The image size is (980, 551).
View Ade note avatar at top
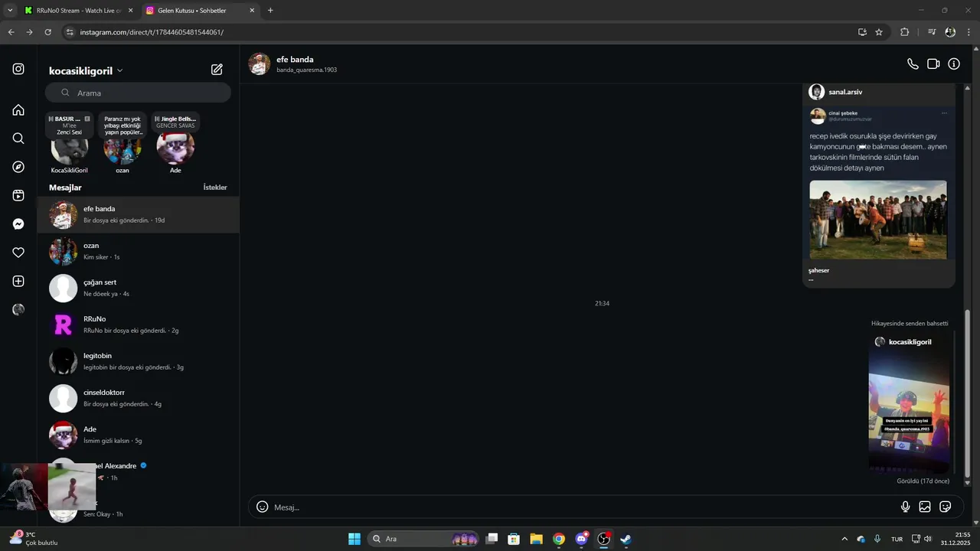tap(175, 148)
